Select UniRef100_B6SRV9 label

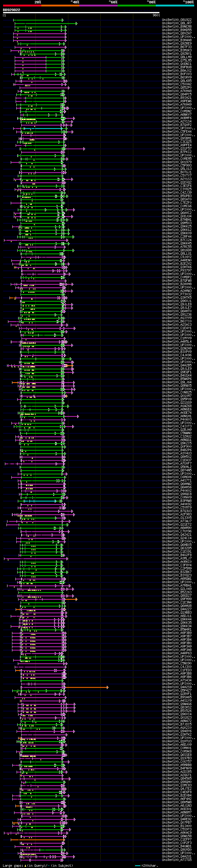point(177,78)
